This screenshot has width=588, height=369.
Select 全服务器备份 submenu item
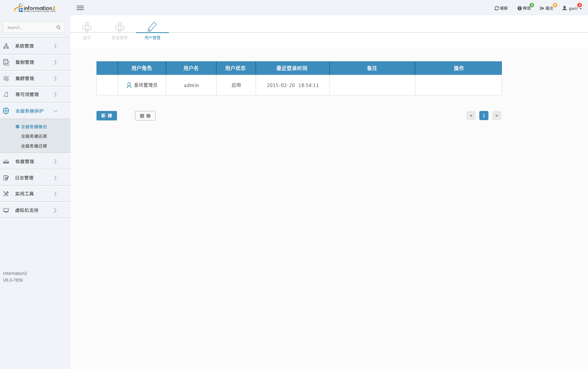(34, 127)
